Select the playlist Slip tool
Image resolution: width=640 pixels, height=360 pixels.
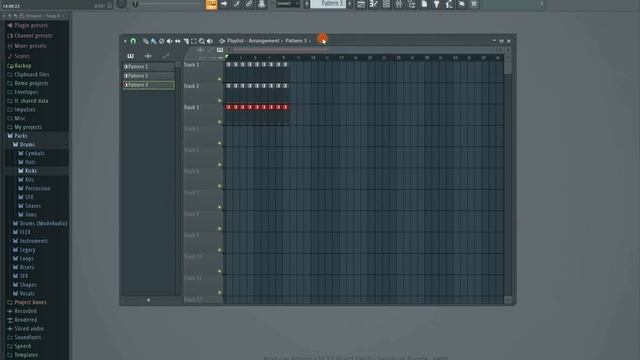click(178, 41)
